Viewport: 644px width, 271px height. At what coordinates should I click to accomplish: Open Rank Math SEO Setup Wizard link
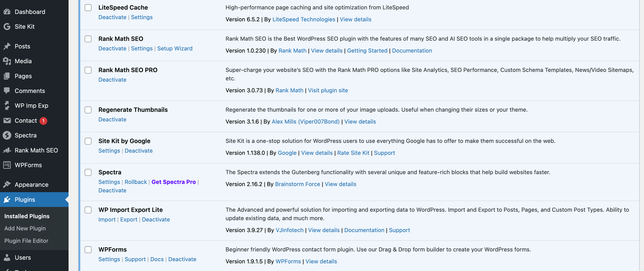[x=175, y=48]
